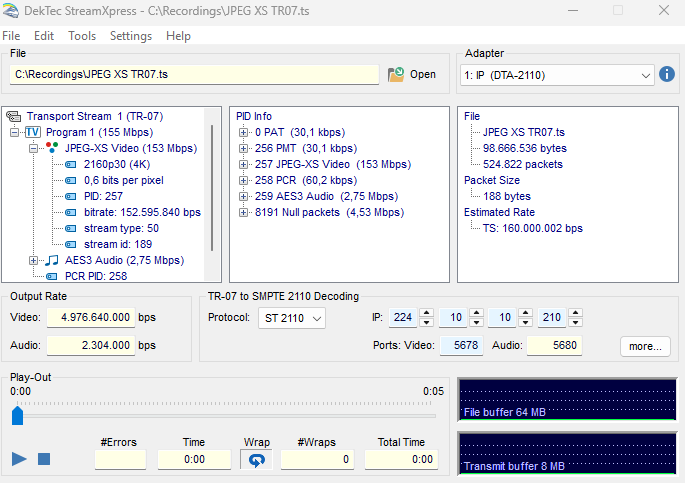Select Transport Stream 1 (TR-07) root node
The width and height of the screenshot is (685, 483).
[x=95, y=117]
